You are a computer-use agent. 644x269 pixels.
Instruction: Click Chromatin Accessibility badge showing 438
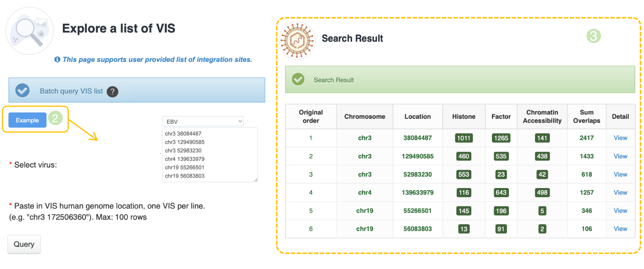pyautogui.click(x=542, y=156)
